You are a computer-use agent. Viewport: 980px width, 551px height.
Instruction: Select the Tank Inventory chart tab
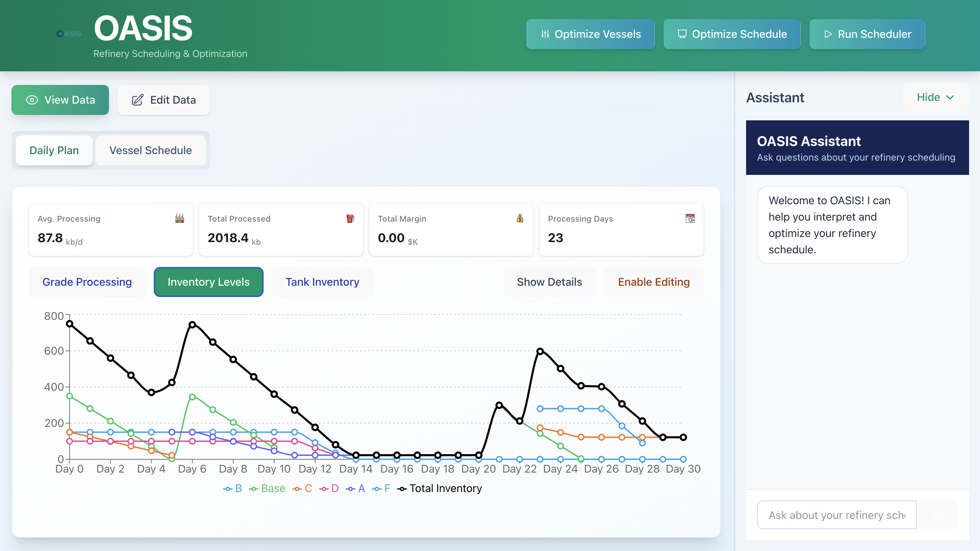click(322, 282)
